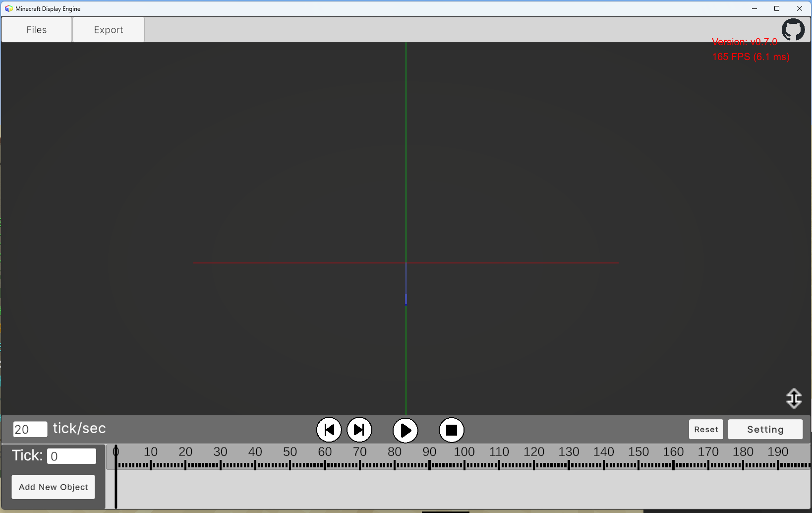Close the Minecraft Display Engine window
The image size is (812, 513).
coord(800,8)
